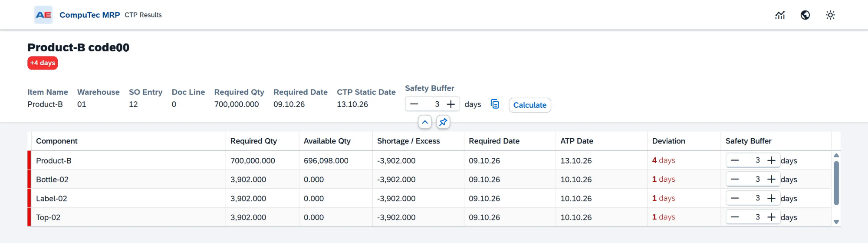Viewport: 868px width, 243px height.
Task: Decrease Label-02 row safety buffer
Action: click(734, 198)
